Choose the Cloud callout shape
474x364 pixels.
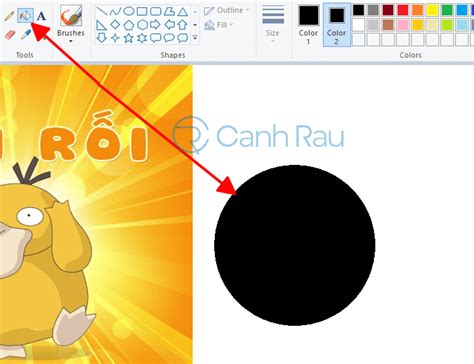click(183, 38)
